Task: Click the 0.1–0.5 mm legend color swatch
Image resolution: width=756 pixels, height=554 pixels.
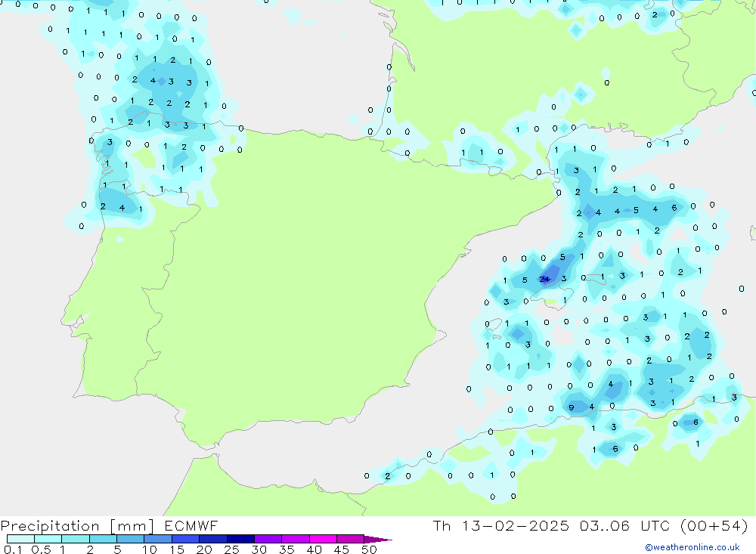Action: coord(20,539)
